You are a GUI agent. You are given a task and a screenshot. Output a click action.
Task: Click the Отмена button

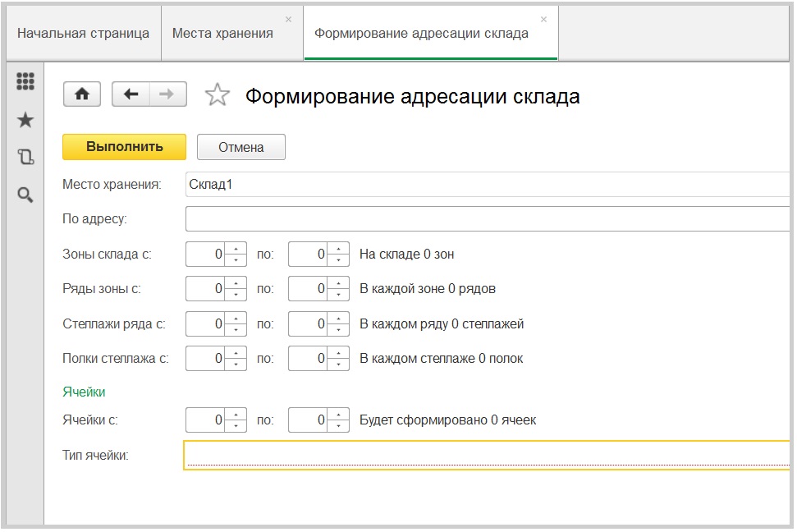(241, 147)
